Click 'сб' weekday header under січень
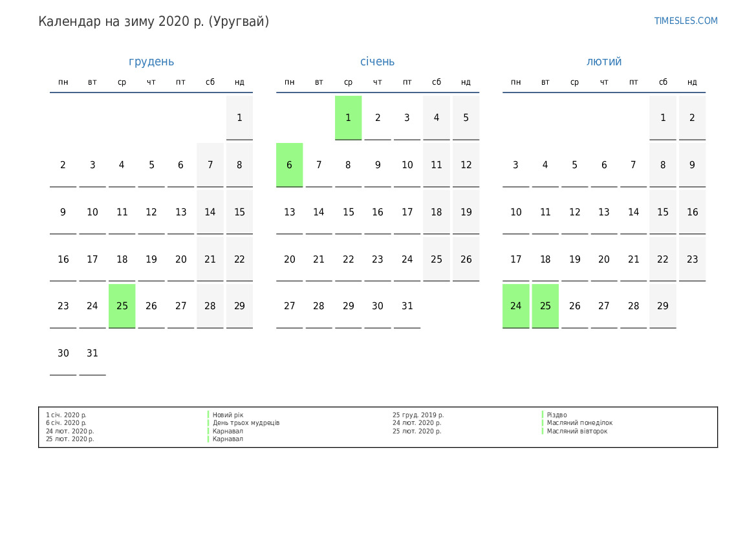 point(437,82)
